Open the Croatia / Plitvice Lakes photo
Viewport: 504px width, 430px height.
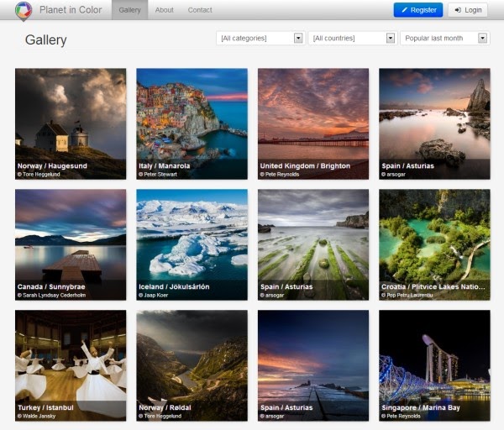point(434,244)
